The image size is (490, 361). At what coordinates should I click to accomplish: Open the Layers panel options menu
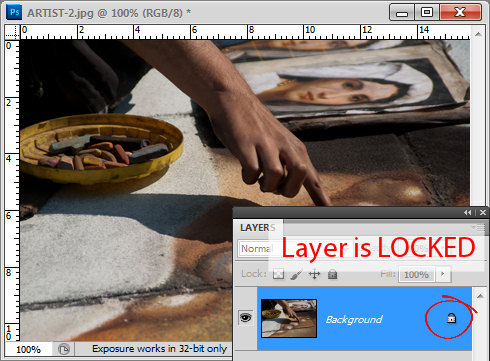click(x=481, y=227)
